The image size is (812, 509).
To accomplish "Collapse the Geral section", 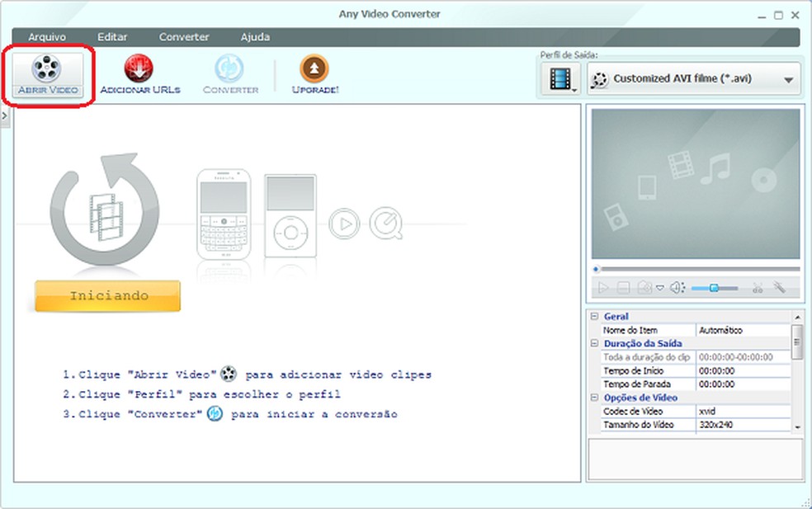I will [594, 316].
